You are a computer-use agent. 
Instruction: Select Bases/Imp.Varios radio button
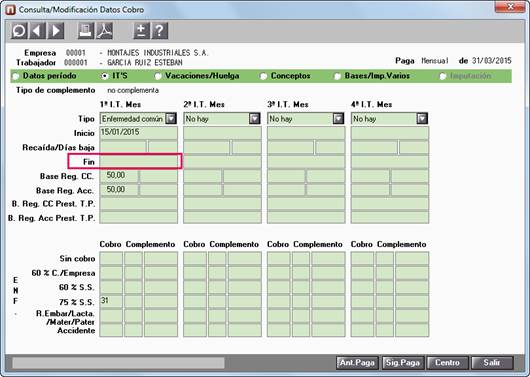click(x=337, y=76)
